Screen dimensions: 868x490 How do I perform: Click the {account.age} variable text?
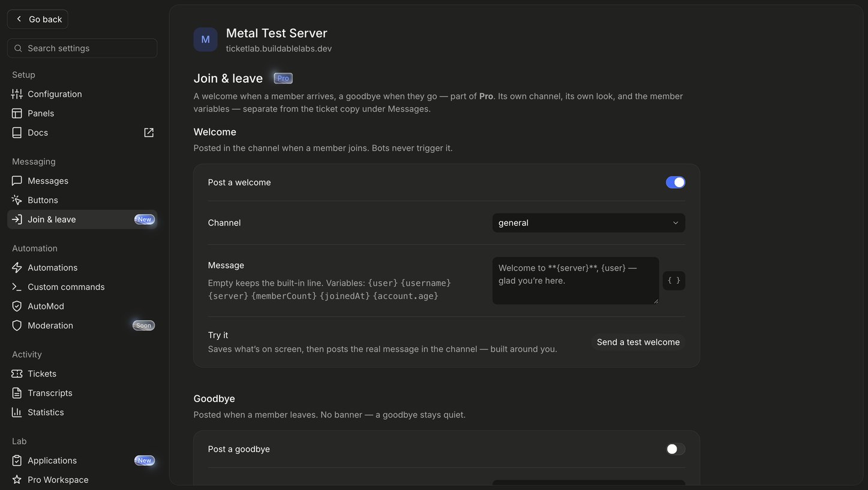click(406, 296)
